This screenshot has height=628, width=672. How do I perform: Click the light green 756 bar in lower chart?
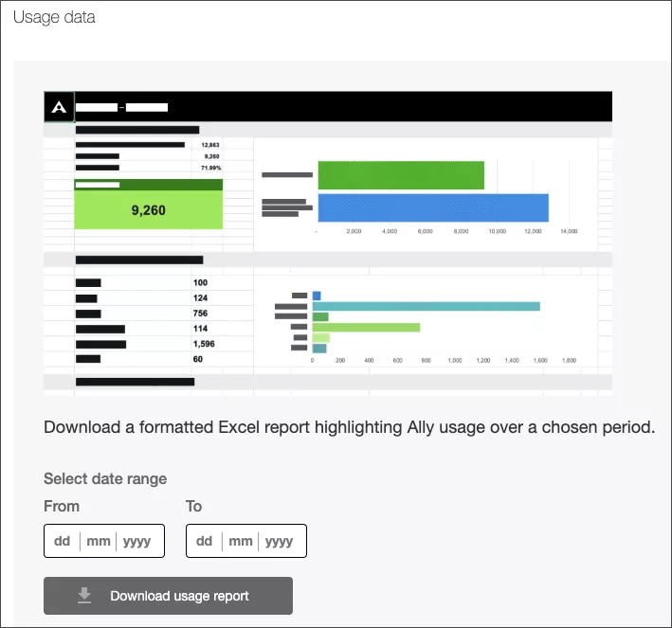click(366, 327)
